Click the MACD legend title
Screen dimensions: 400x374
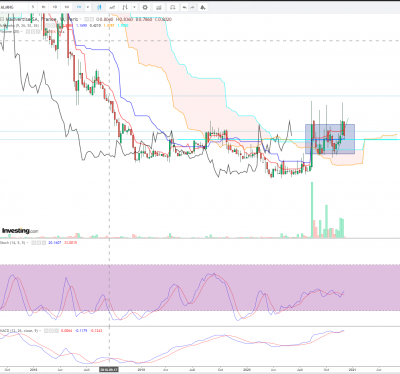[x=18, y=331]
